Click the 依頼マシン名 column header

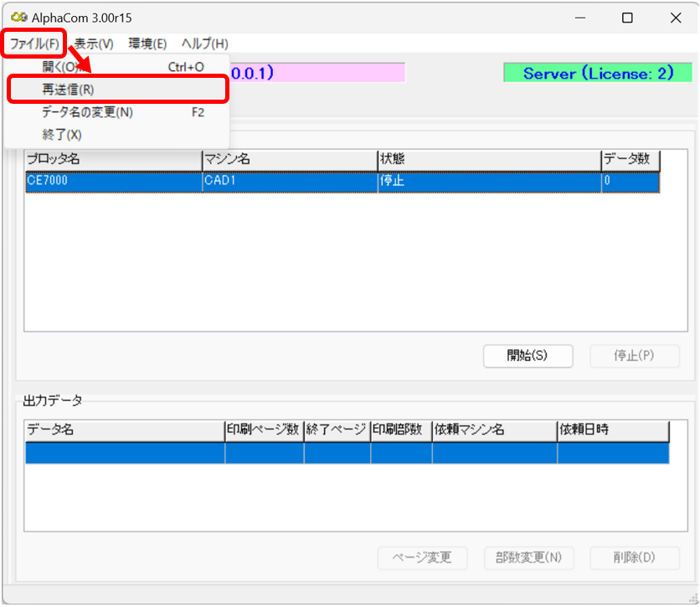494,430
